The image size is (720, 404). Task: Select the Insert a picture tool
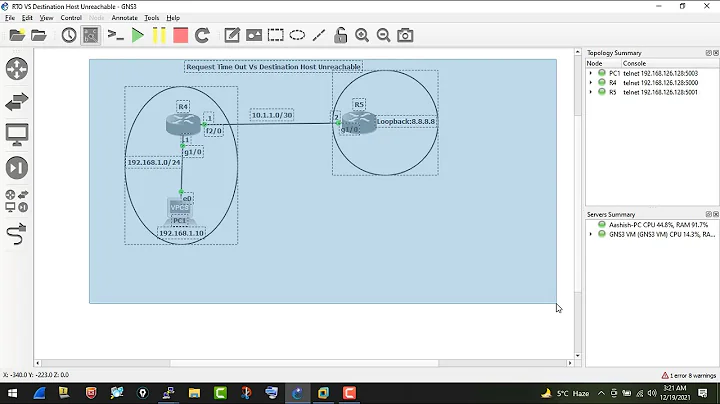pos(253,35)
